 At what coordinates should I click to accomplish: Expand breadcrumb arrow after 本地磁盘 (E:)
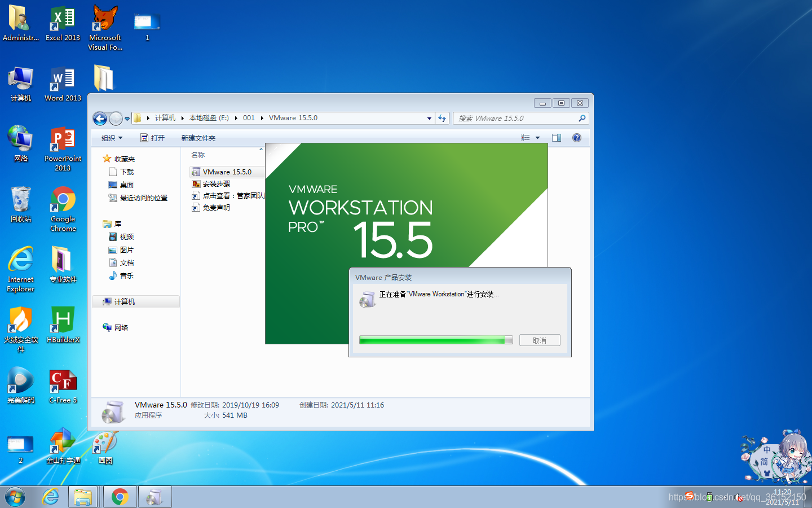[236, 118]
